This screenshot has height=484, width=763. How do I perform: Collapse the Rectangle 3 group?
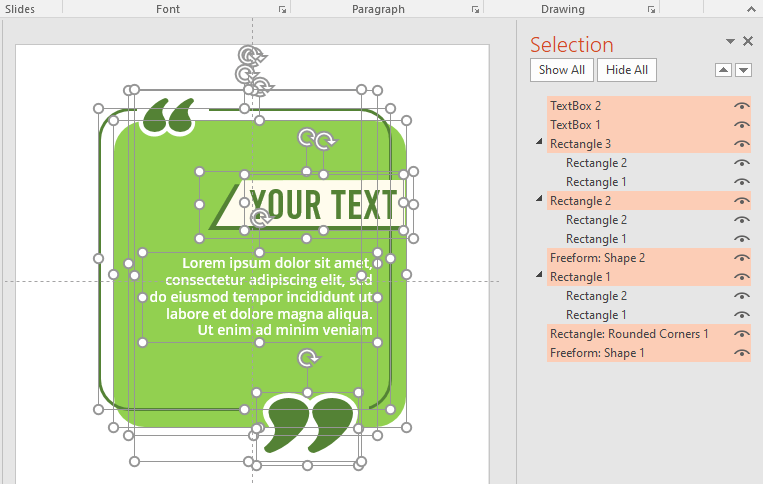(540, 143)
